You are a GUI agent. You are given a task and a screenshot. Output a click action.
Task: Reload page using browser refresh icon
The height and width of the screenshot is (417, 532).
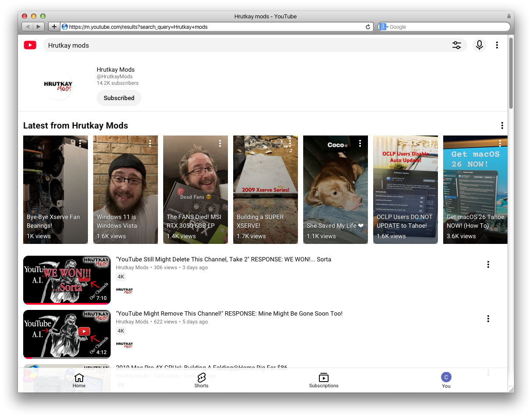click(x=368, y=27)
